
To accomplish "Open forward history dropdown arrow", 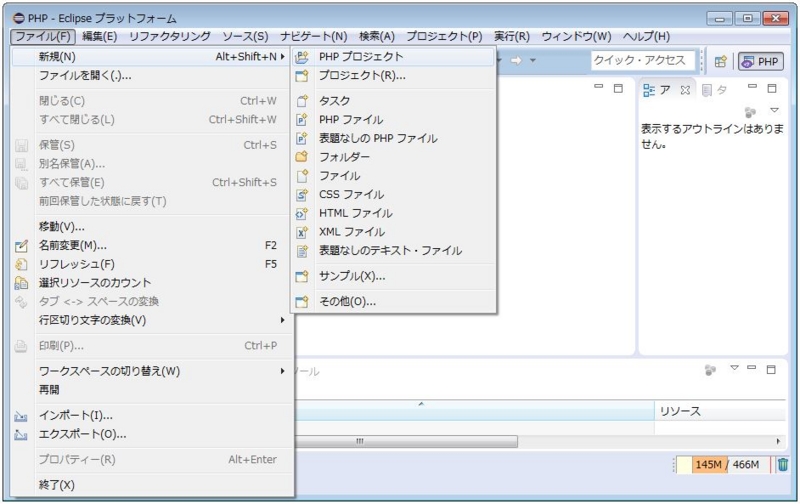I will point(533,61).
